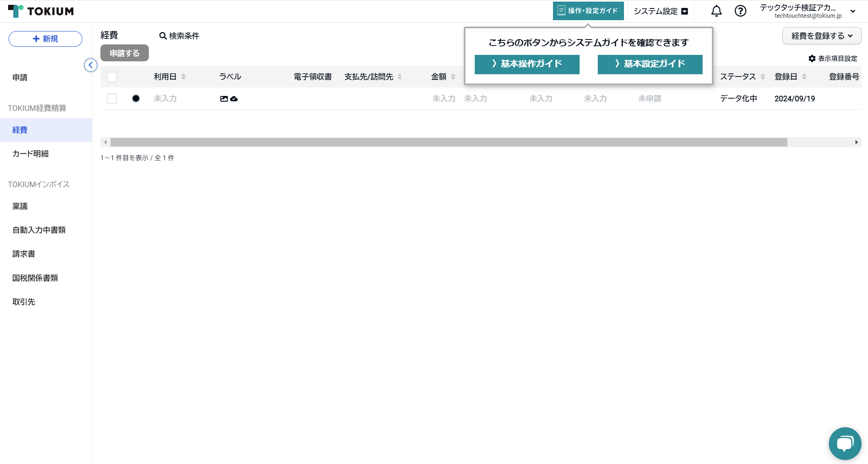Click the cloud upload icon in row
Viewport: 868px width, 464px height.
[234, 99]
